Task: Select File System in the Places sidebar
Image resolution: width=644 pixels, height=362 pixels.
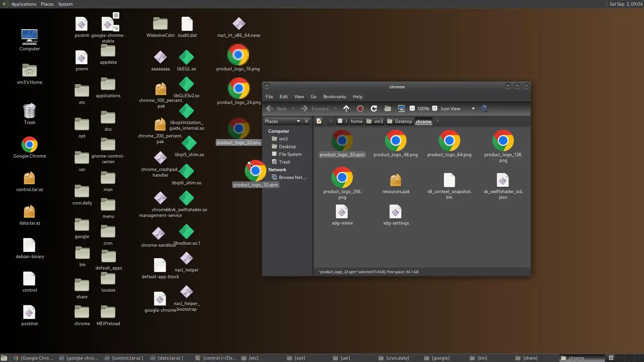Action: click(x=290, y=154)
